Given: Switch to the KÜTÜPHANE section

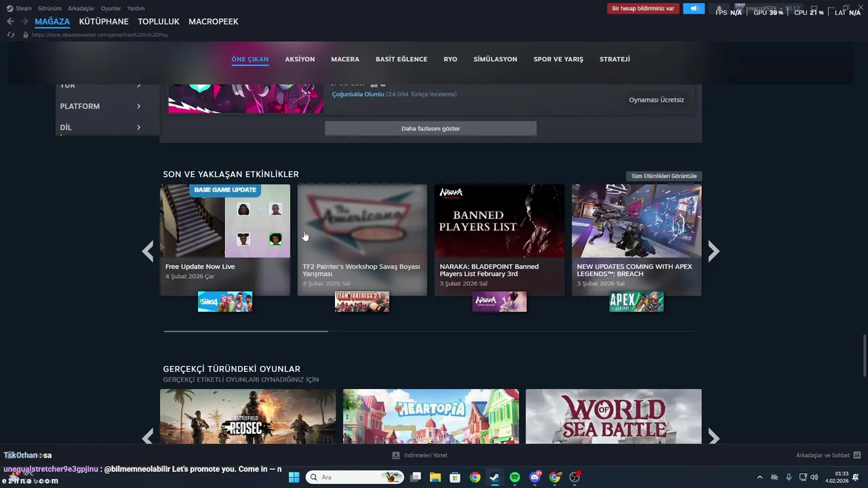Looking at the screenshot, I should click(104, 22).
